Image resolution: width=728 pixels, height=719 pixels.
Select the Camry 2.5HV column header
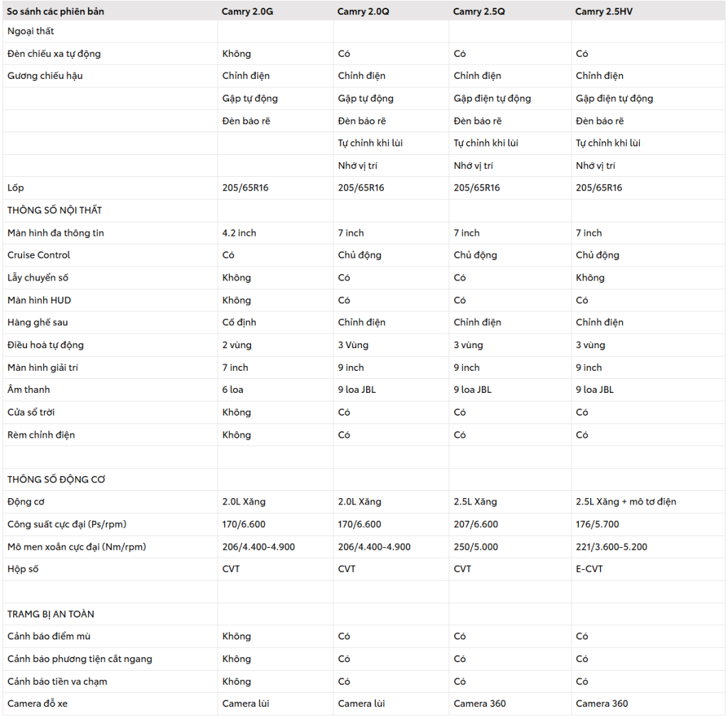pyautogui.click(x=604, y=11)
